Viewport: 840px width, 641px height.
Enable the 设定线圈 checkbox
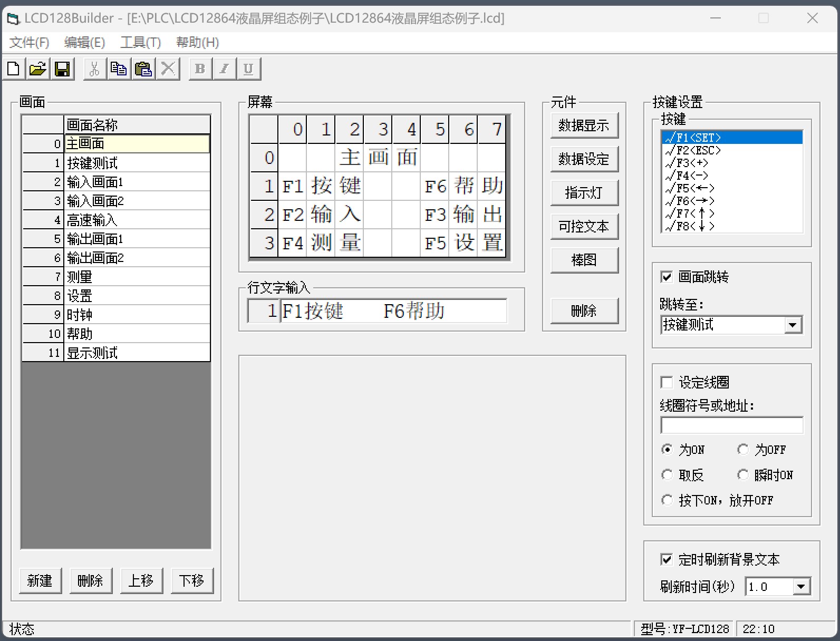click(x=667, y=382)
